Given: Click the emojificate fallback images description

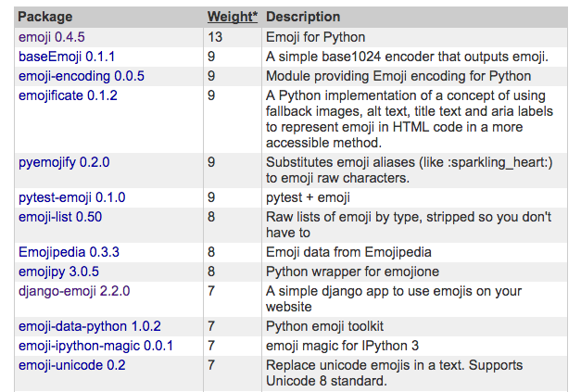Looking at the screenshot, I should pyautogui.click(x=410, y=119).
